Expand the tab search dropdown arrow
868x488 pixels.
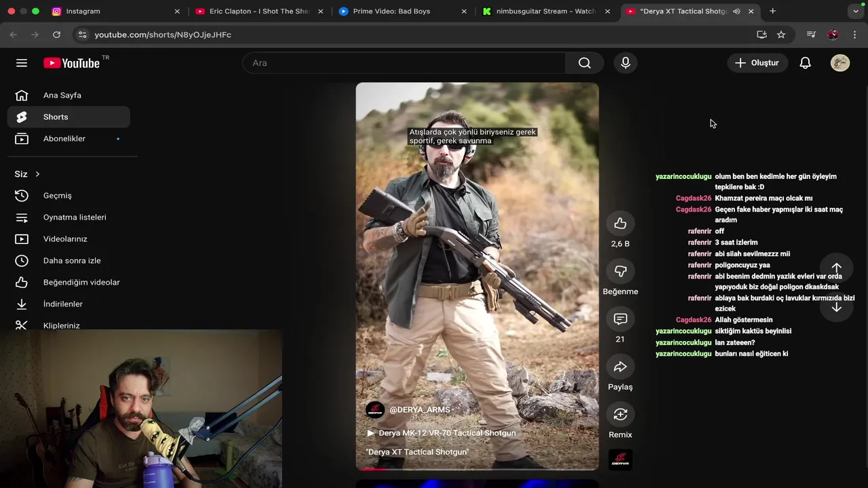[x=856, y=12]
